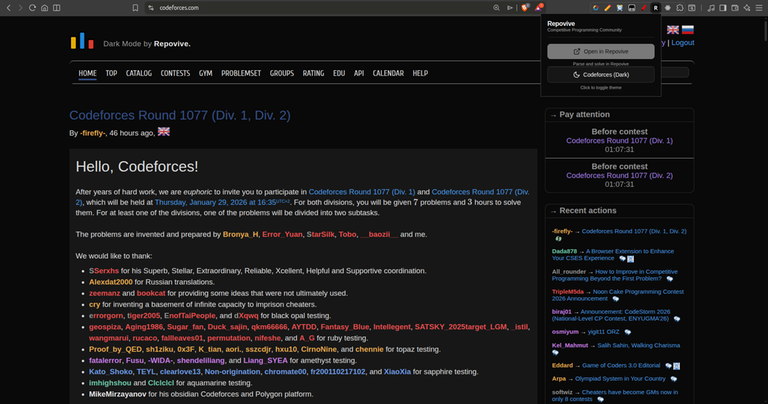Click the Open in Repovive button
The width and height of the screenshot is (768, 404).
tap(600, 51)
